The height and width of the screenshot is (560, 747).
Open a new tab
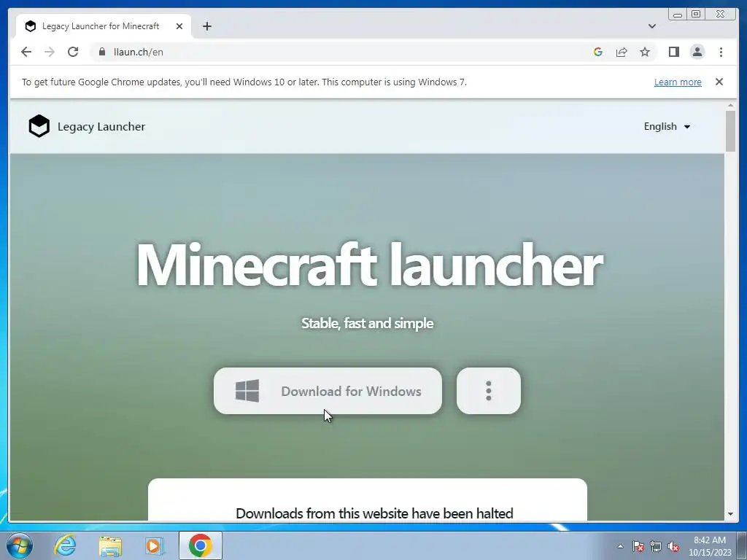pos(206,26)
